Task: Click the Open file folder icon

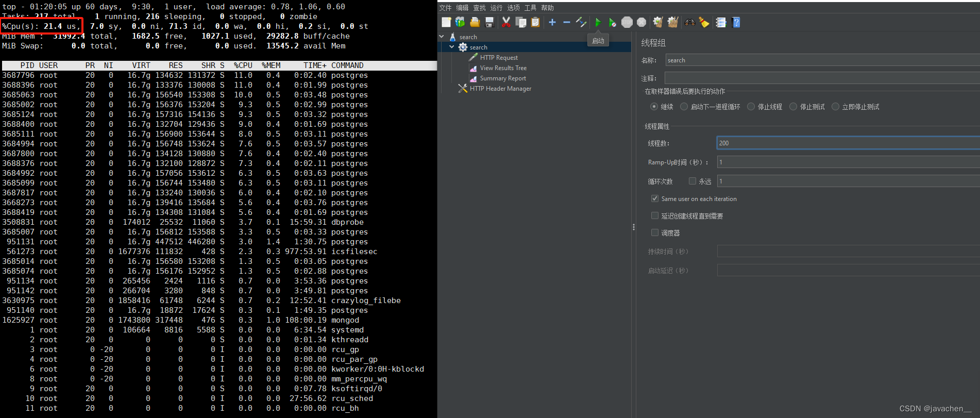Action: pyautogui.click(x=475, y=22)
